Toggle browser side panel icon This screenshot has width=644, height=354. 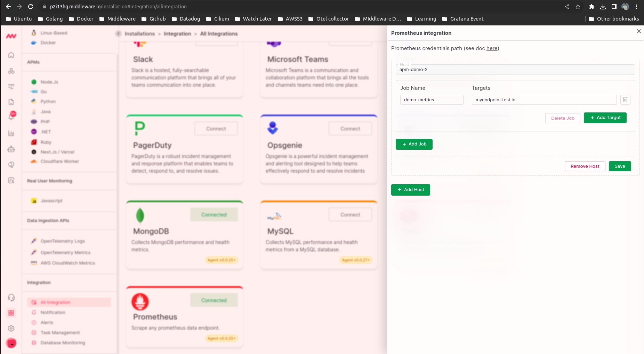click(x=614, y=7)
